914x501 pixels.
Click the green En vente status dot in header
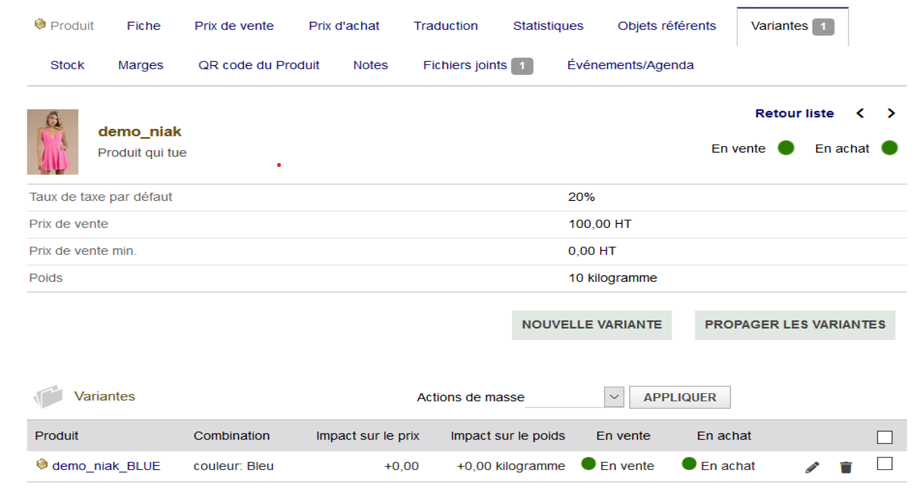pyautogui.click(x=786, y=148)
